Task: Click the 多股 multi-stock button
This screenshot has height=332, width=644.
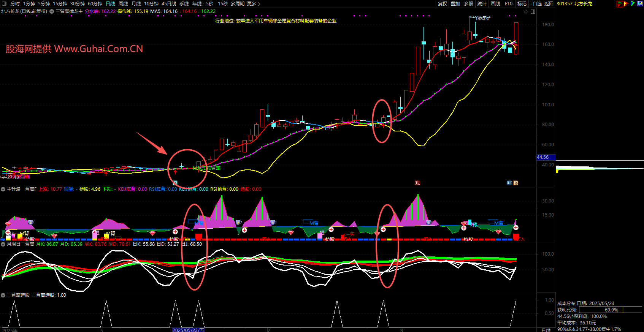Action: (469, 3)
